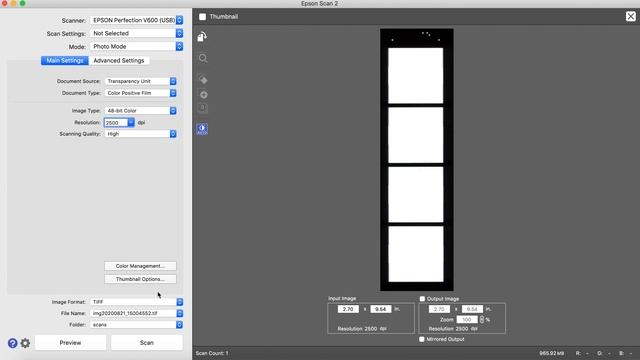This screenshot has width=640, height=360.
Task: Click the Input Image height field 9.54
Action: click(x=381, y=309)
